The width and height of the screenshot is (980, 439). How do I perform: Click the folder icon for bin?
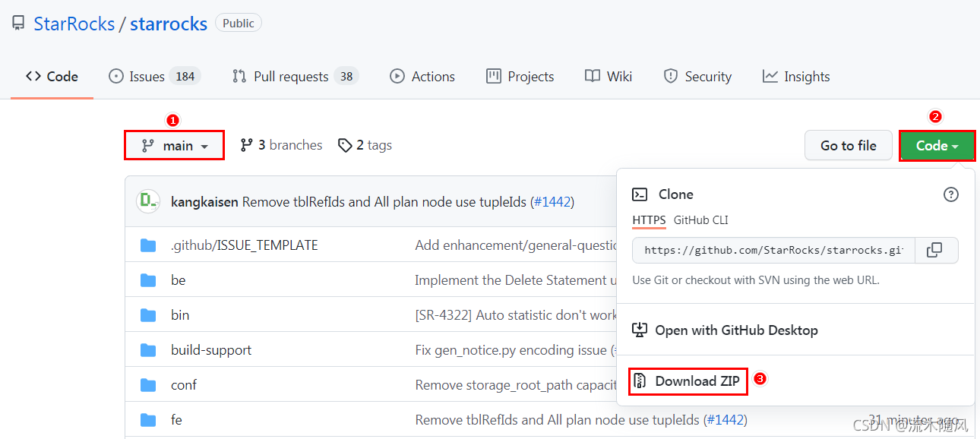(148, 315)
